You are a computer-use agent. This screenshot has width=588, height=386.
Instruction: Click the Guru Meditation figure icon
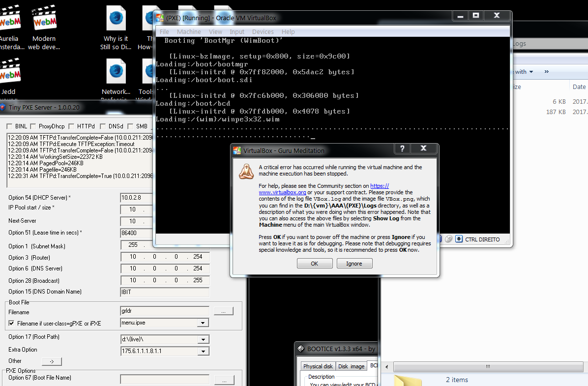(x=246, y=172)
